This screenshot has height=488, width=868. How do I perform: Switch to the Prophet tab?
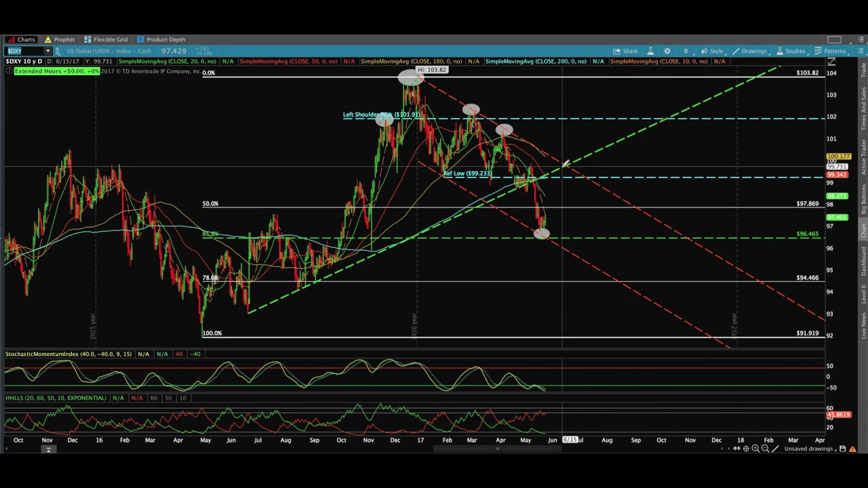pyautogui.click(x=59, y=39)
